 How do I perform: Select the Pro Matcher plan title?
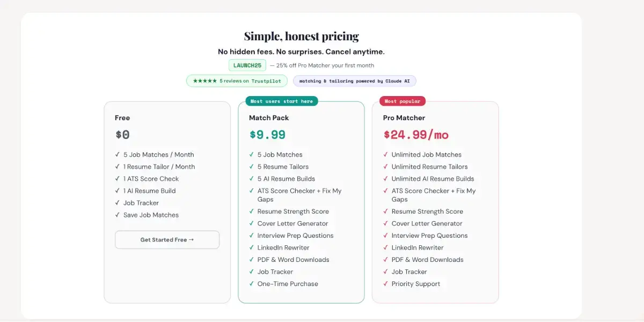(404, 118)
